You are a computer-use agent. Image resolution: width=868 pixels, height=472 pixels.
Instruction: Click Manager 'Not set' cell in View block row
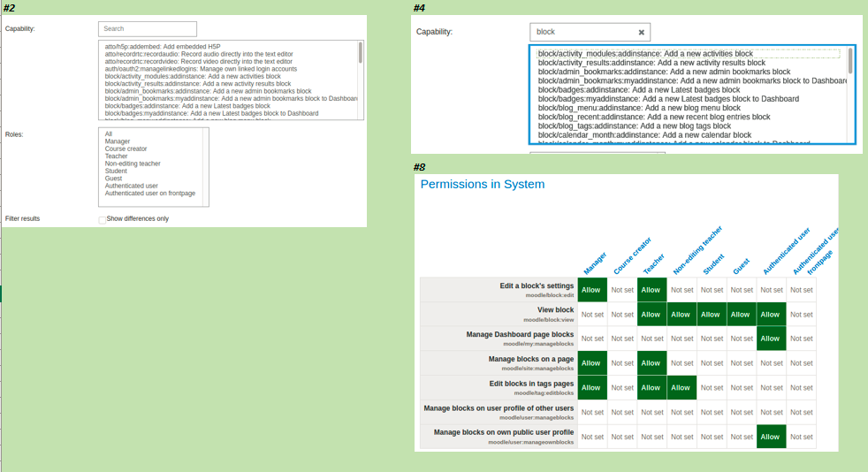click(x=591, y=315)
